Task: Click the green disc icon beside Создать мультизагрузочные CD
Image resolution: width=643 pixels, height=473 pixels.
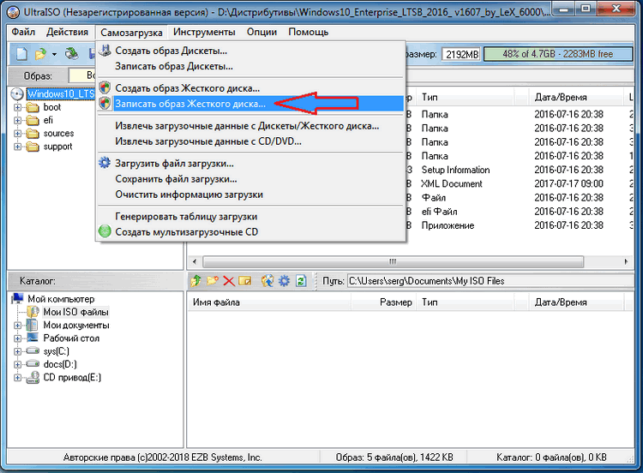Action: (105, 231)
